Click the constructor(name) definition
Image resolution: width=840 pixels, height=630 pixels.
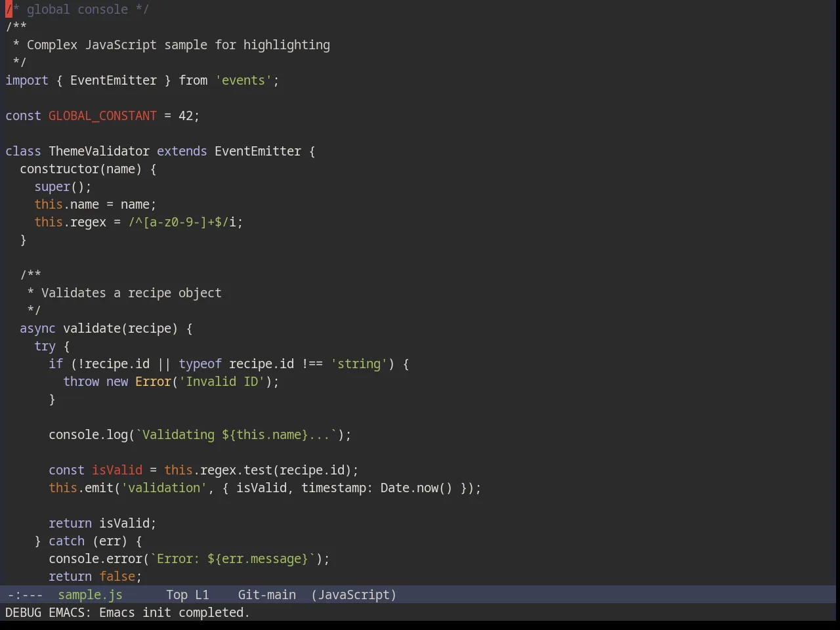(x=81, y=169)
